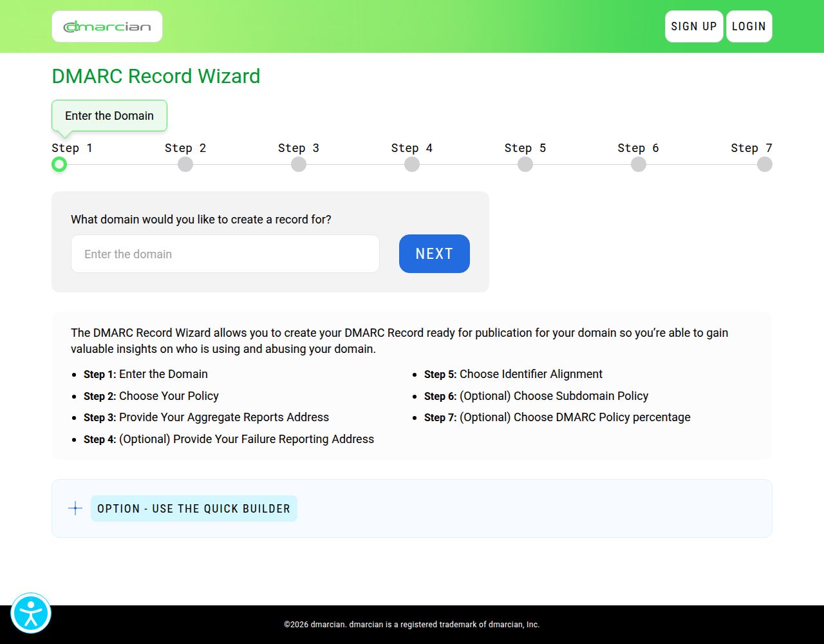Click list item Step 4: Failure Reporting Address
The image size is (824, 644).
point(229,439)
